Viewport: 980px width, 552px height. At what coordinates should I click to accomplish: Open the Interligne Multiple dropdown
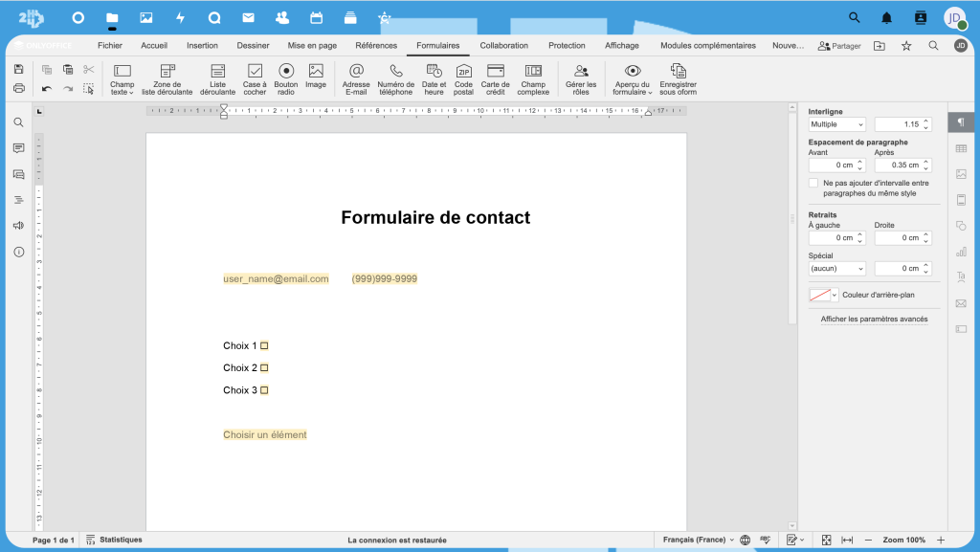[x=836, y=124]
